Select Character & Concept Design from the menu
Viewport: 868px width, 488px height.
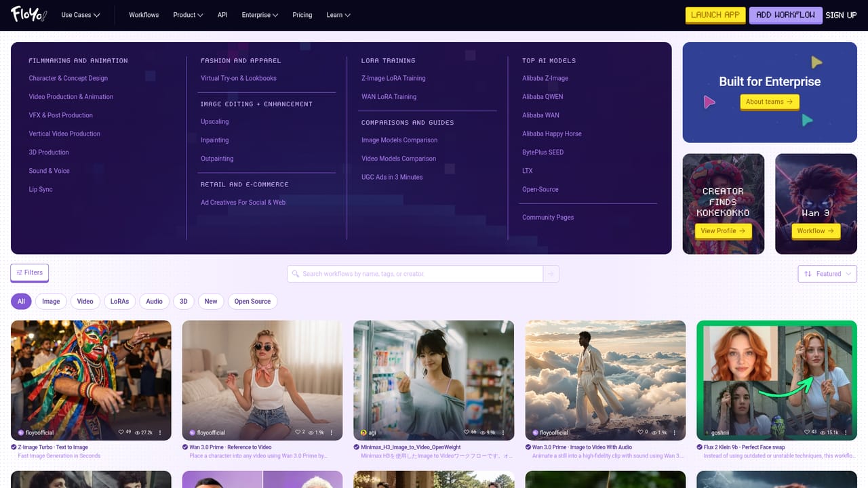[x=68, y=79]
